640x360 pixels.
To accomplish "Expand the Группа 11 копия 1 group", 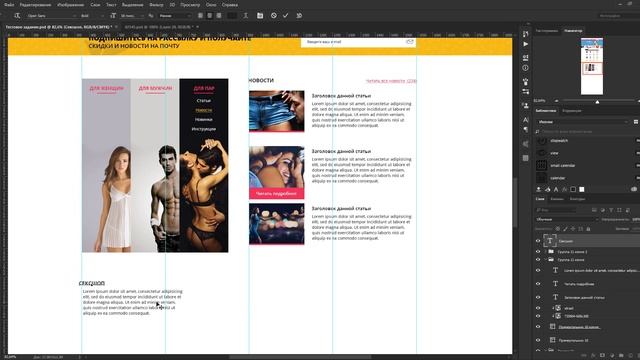I will (x=545, y=251).
